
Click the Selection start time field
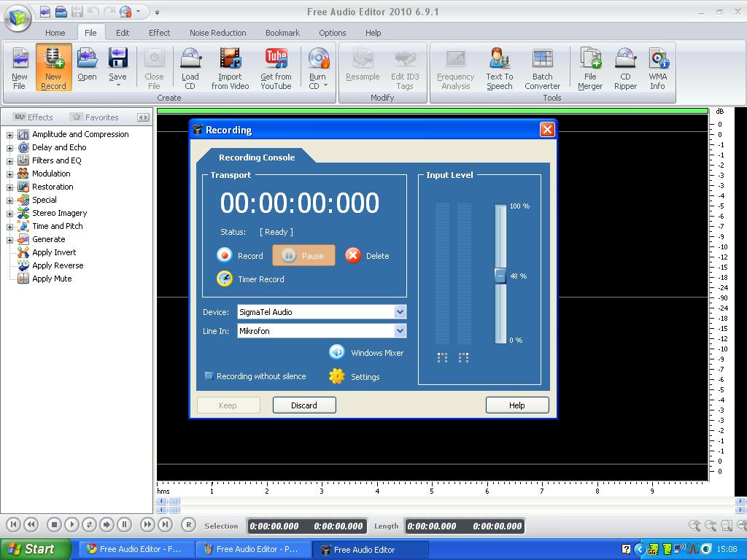(x=274, y=526)
